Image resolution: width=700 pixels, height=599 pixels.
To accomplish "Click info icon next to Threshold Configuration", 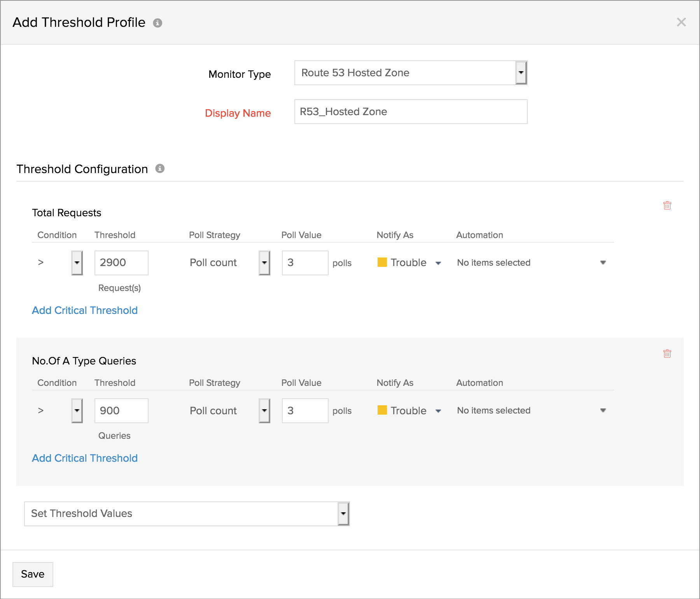I will pyautogui.click(x=160, y=168).
